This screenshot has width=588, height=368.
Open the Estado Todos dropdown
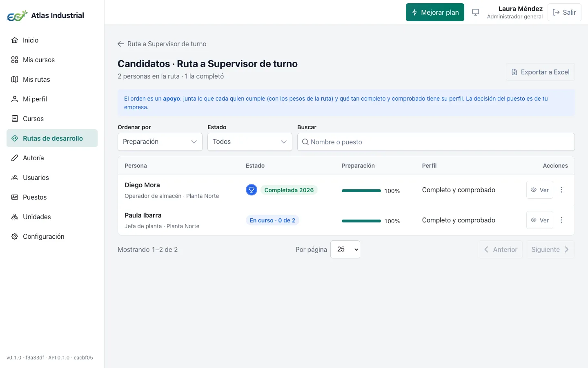click(250, 142)
